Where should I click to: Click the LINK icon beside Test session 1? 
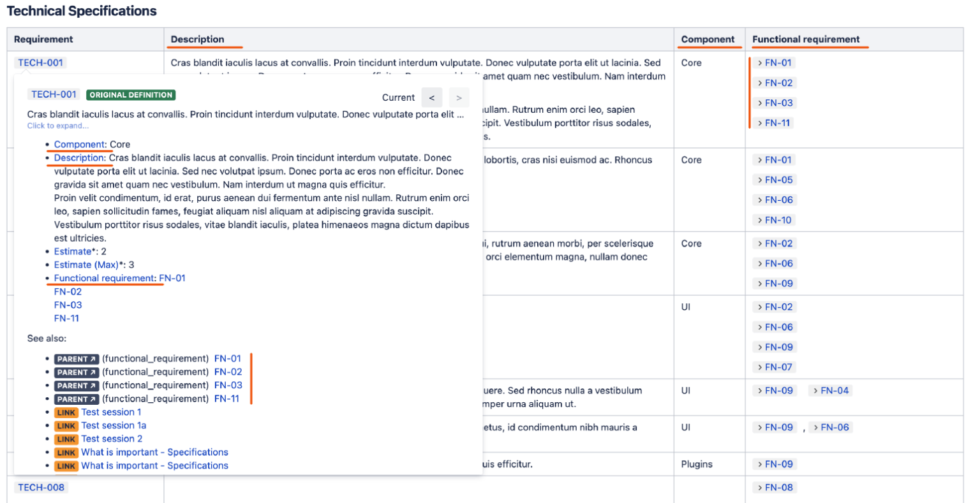pos(66,412)
